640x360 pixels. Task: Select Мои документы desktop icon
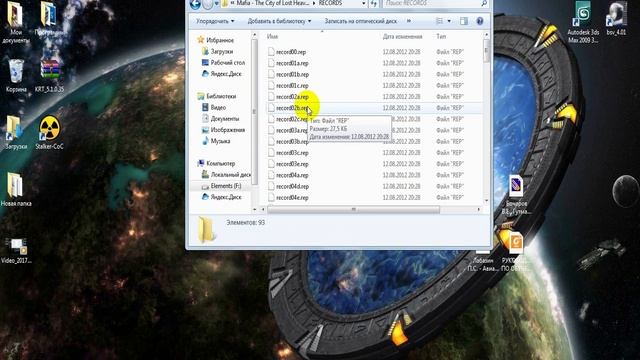click(x=16, y=23)
